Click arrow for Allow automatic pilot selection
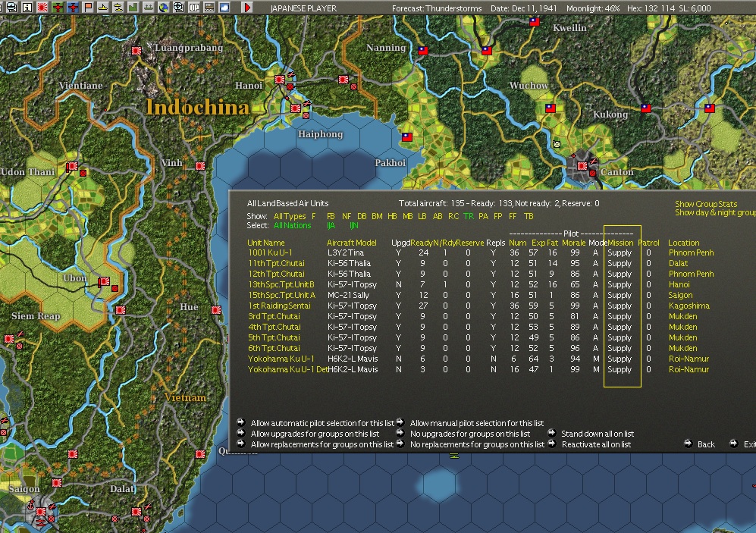 click(240, 422)
